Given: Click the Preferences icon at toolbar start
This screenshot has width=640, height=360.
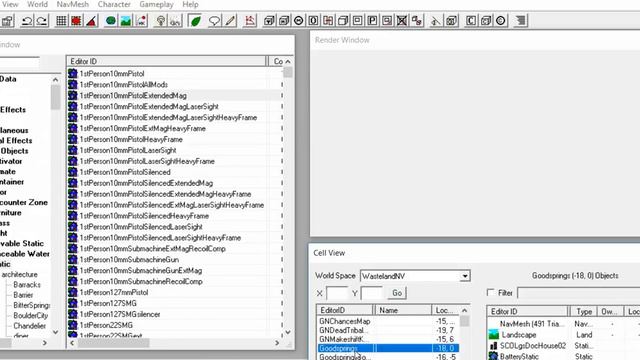Looking at the screenshot, I should (x=7, y=20).
